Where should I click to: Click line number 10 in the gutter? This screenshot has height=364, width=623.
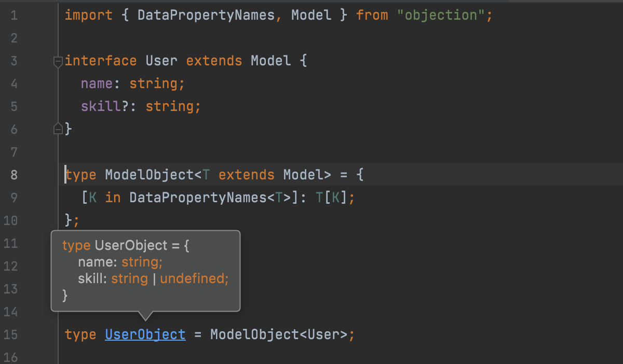[x=11, y=220]
